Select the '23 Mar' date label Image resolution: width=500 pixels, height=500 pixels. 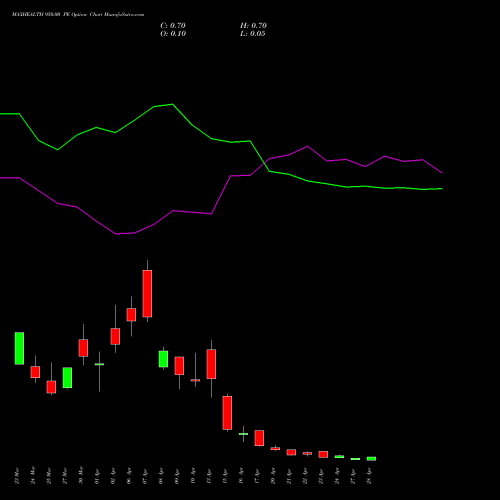click(x=17, y=476)
